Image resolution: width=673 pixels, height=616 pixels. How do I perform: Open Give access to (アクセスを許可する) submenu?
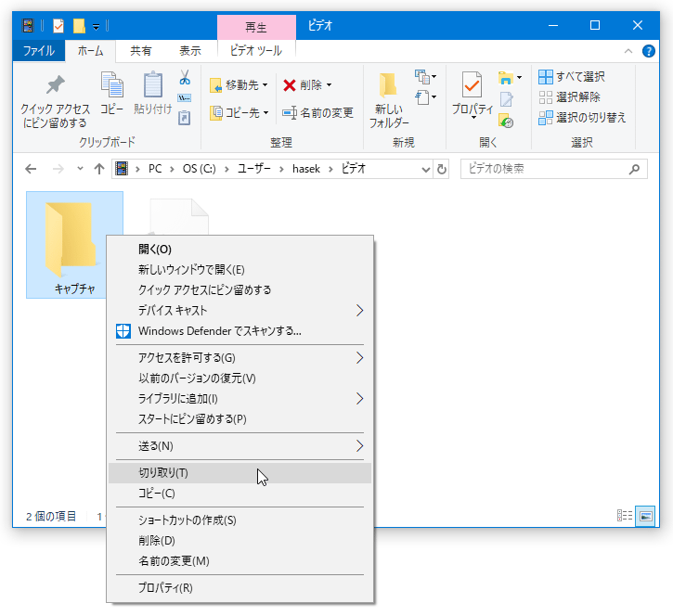coord(239,357)
